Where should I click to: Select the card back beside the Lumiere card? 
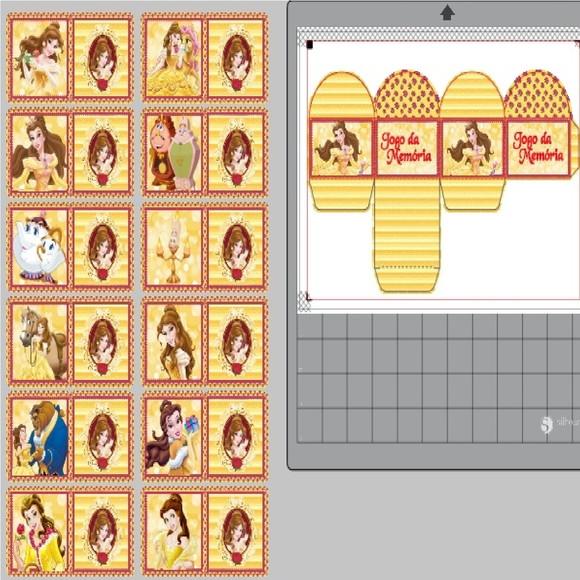[236, 247]
